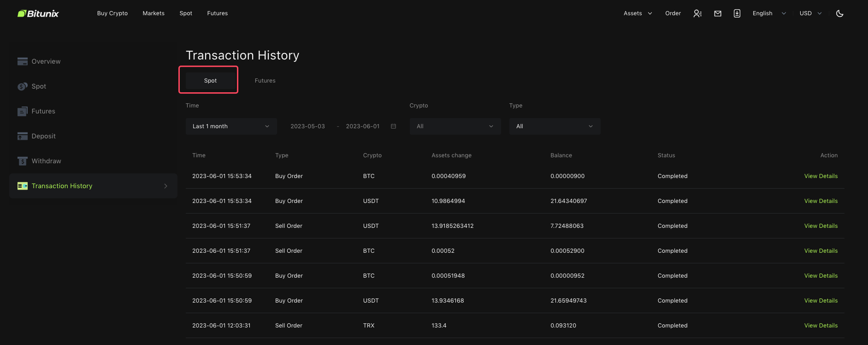Go to Overview in sidebar
The height and width of the screenshot is (345, 868).
tap(46, 61)
